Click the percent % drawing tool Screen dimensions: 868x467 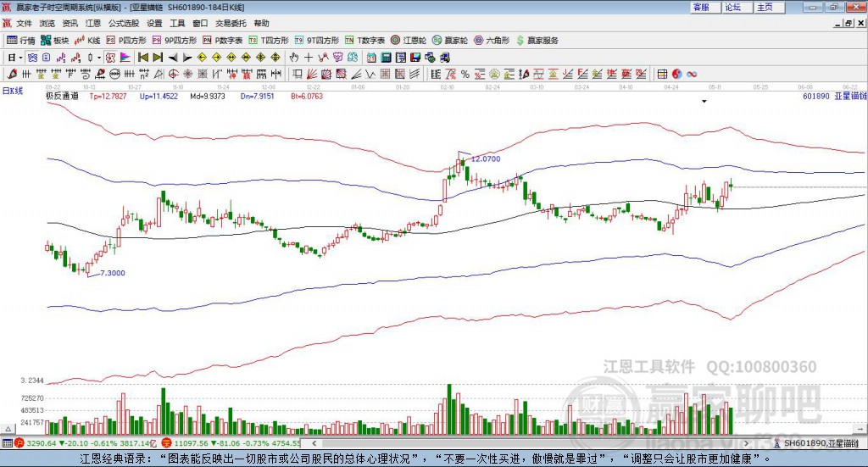click(x=465, y=74)
